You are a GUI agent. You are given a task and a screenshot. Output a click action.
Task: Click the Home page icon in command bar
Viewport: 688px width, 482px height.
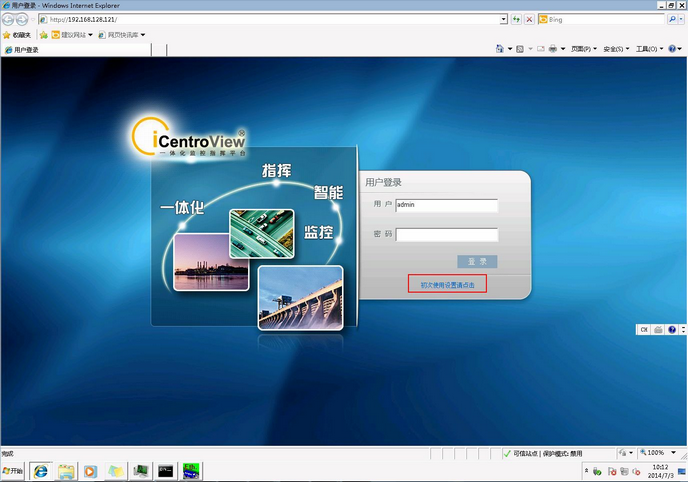click(x=499, y=49)
